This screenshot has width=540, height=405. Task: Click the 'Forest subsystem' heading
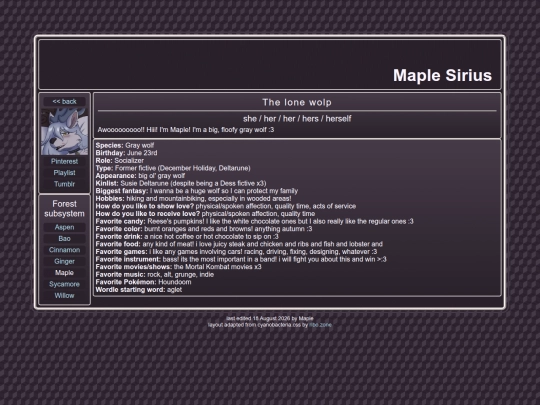click(64, 209)
